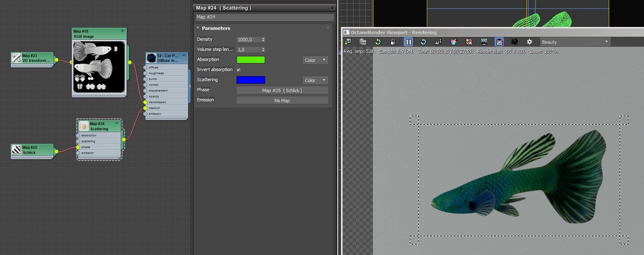Click the Scattering node phase socket
The width and height of the screenshot is (644, 255).
tap(78, 147)
